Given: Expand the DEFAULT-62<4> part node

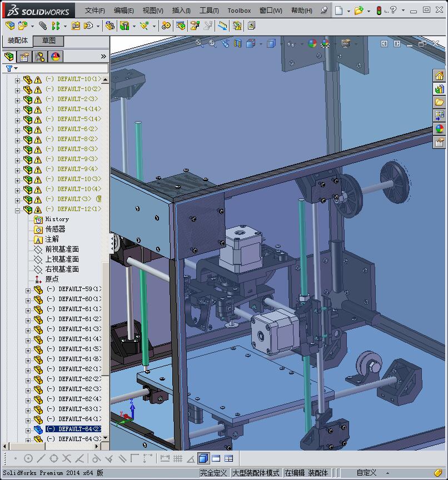Looking at the screenshot, I should click(28, 401).
